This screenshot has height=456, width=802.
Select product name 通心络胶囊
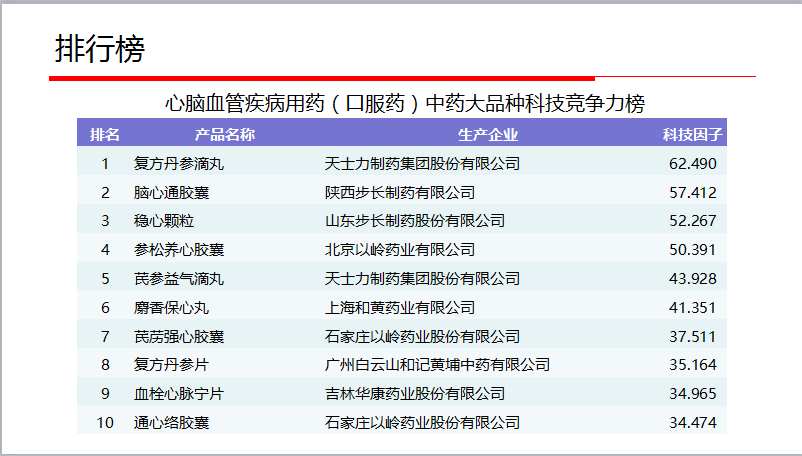[x=171, y=423]
